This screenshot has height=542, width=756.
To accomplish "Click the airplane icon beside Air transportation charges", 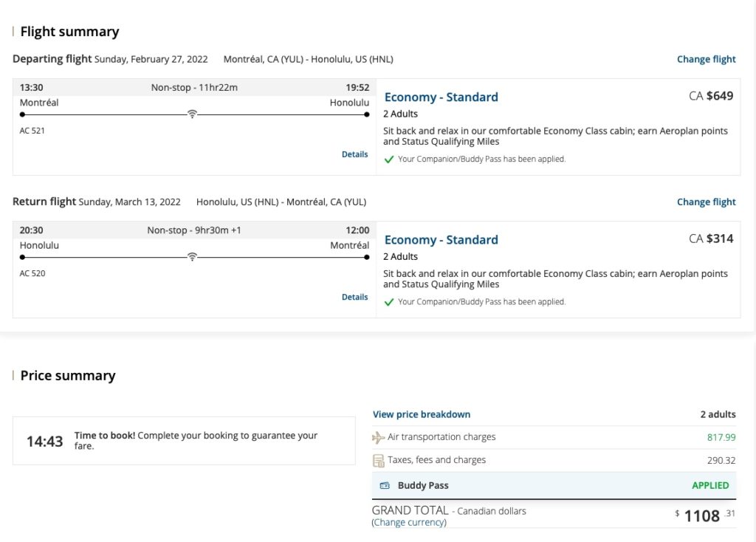I will pyautogui.click(x=379, y=437).
